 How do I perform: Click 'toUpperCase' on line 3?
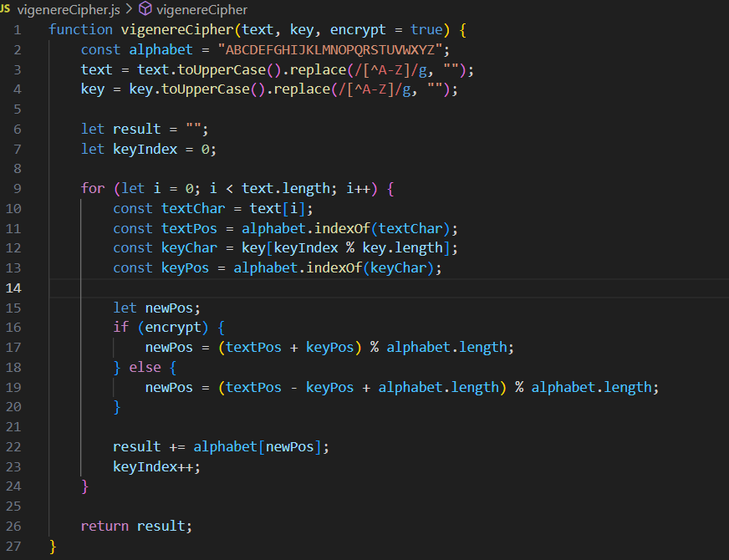(222, 69)
